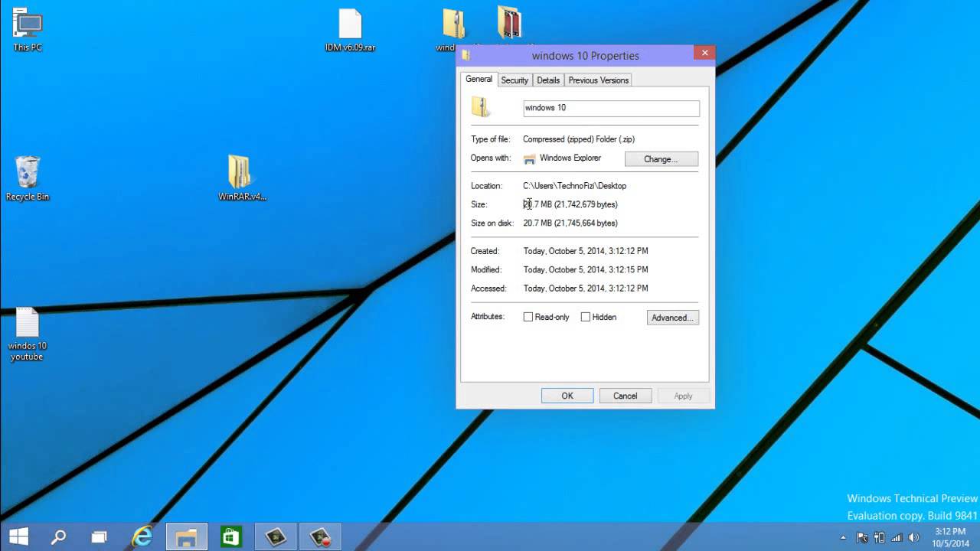Click the Compressed (zipped) Folder (.zip) text
This screenshot has width=980, height=551.
[579, 139]
